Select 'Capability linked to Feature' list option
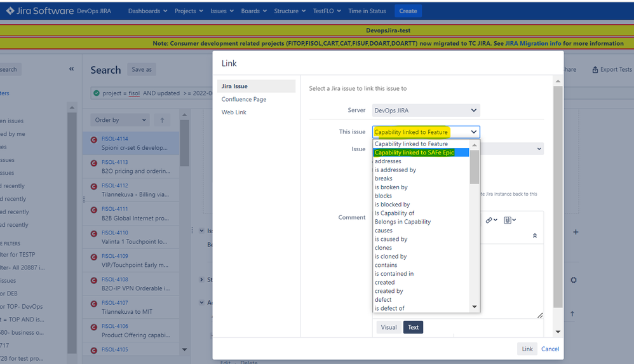Image resolution: width=634 pixels, height=364 pixels. pos(421,144)
